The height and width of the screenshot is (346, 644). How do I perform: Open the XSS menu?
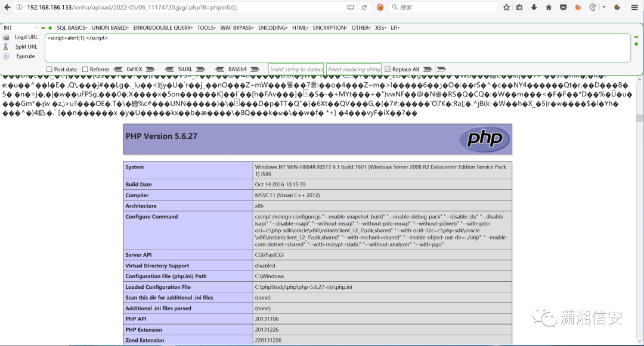(x=380, y=28)
